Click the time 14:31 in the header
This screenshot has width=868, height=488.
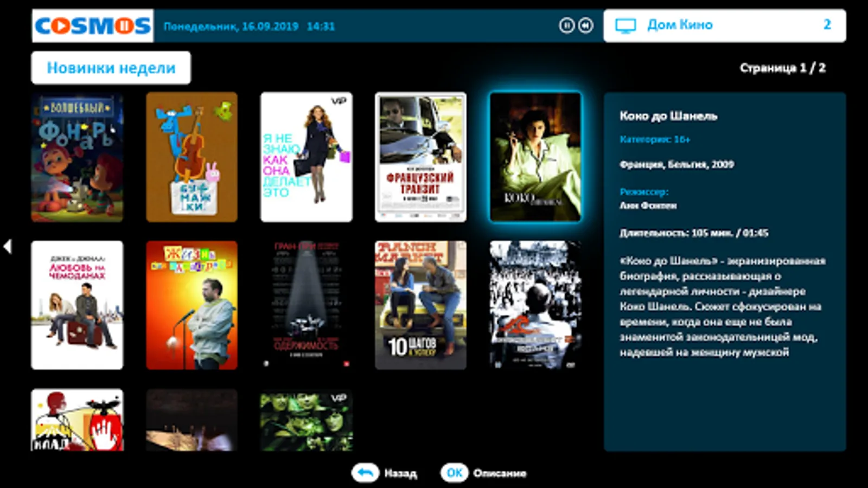(321, 26)
